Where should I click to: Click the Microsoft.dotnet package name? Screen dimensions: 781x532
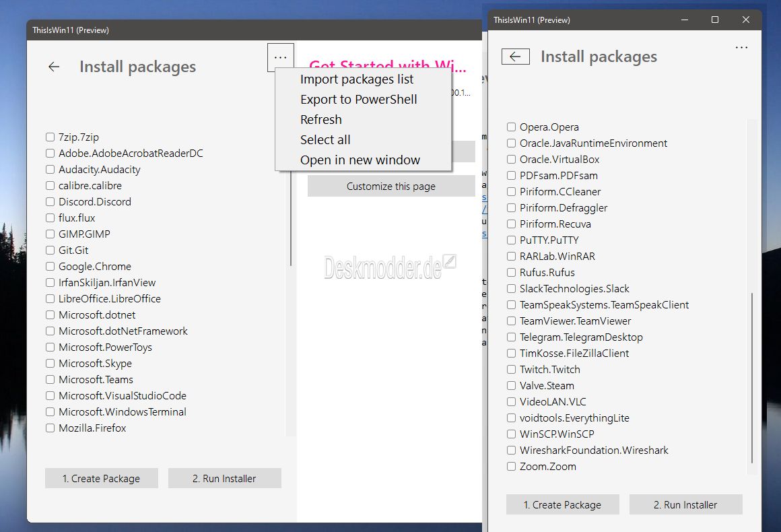click(97, 314)
